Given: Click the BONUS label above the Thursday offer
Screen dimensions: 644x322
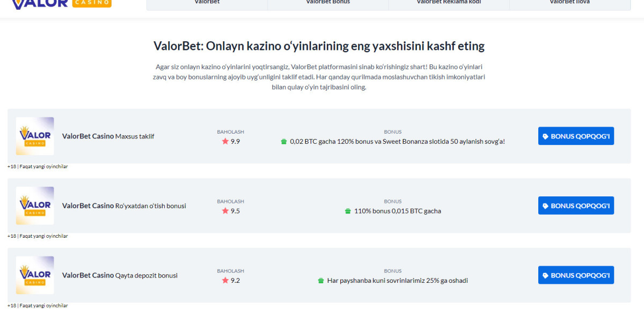Looking at the screenshot, I should 392,271.
